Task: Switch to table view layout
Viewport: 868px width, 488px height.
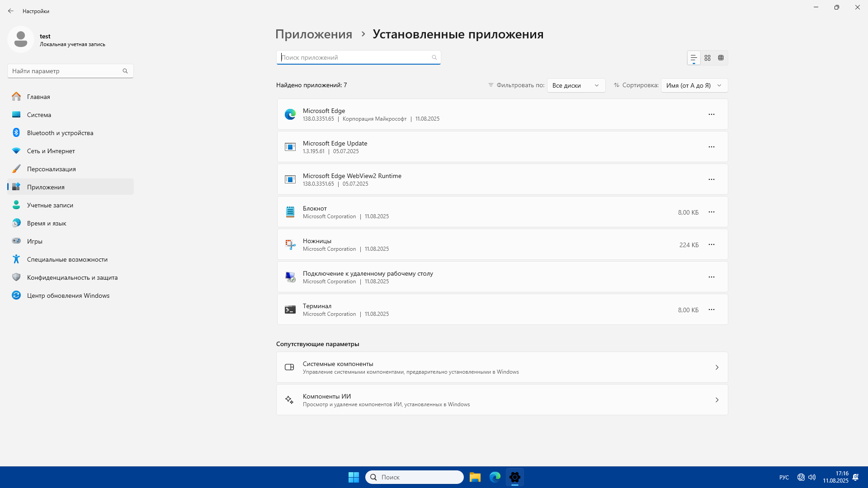Action: tap(721, 58)
